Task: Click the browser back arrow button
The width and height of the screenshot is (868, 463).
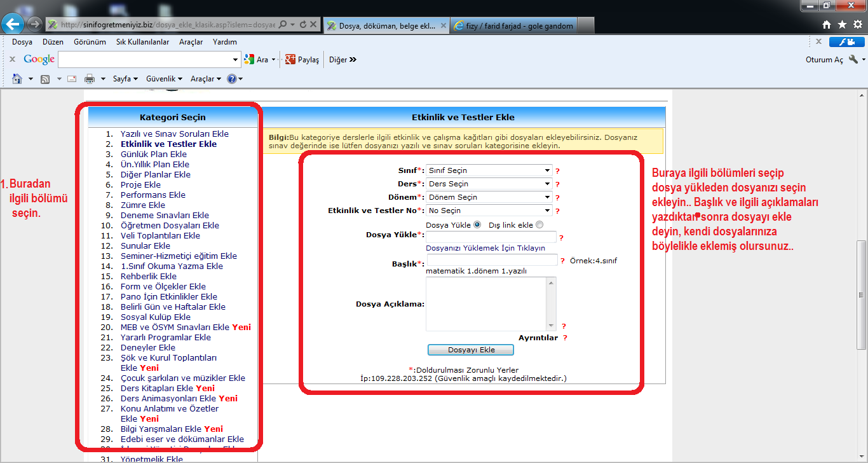Action: [x=13, y=25]
